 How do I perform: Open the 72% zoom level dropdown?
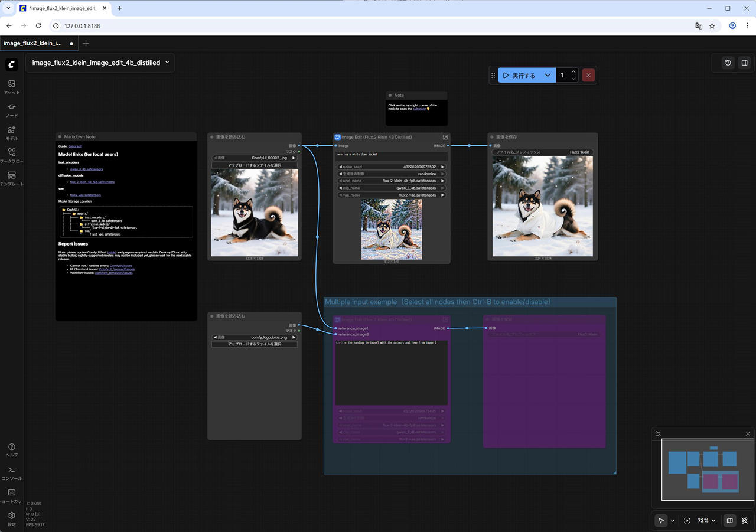coord(706,521)
